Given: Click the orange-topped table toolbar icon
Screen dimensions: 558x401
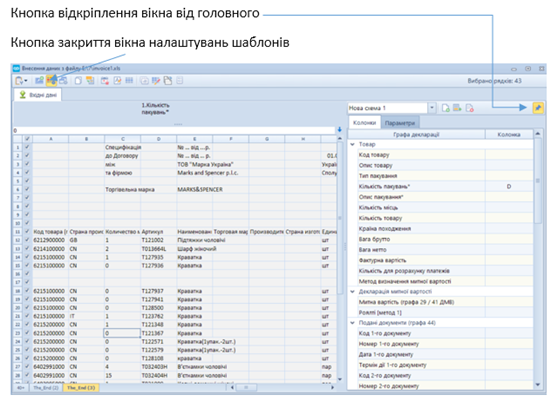Looking at the screenshot, I should (90, 81).
